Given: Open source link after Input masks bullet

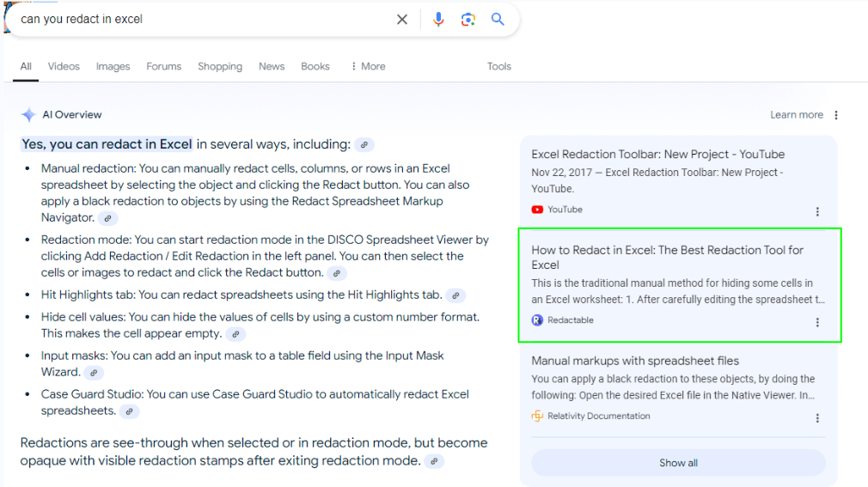Looking at the screenshot, I should click(x=95, y=373).
